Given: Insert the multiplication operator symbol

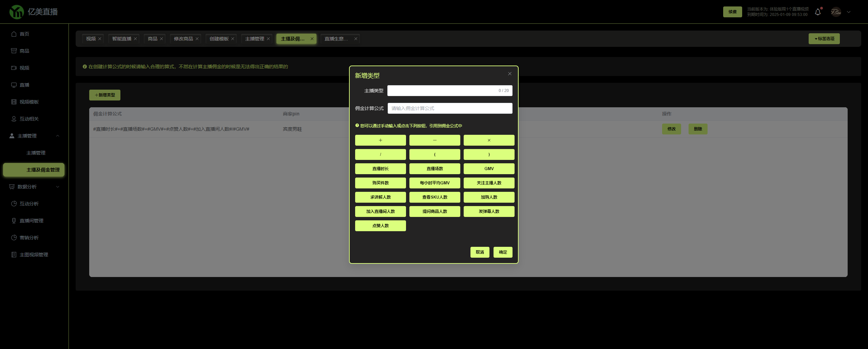Looking at the screenshot, I should click(x=489, y=140).
